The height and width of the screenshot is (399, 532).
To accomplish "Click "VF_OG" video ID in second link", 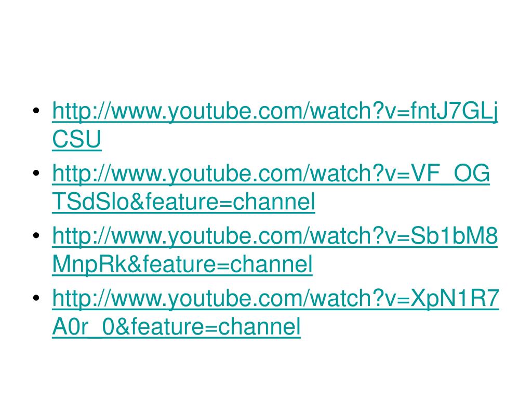I will tap(450, 174).
